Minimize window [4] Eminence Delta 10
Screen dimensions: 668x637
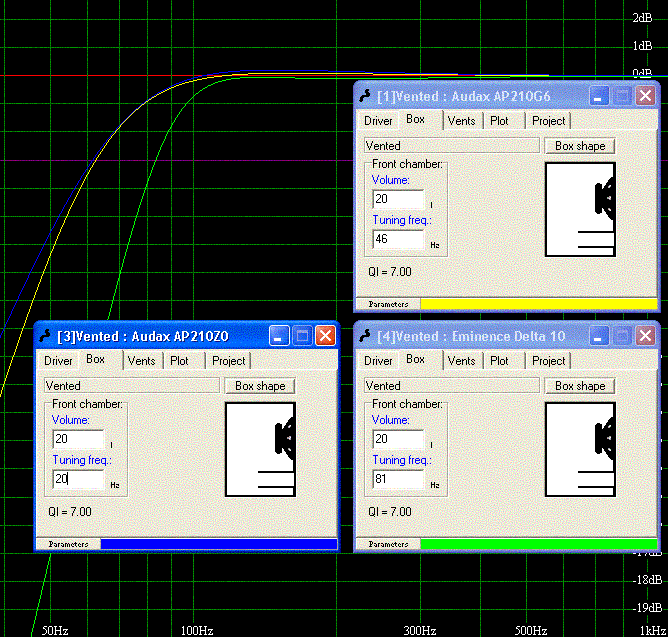[599, 336]
